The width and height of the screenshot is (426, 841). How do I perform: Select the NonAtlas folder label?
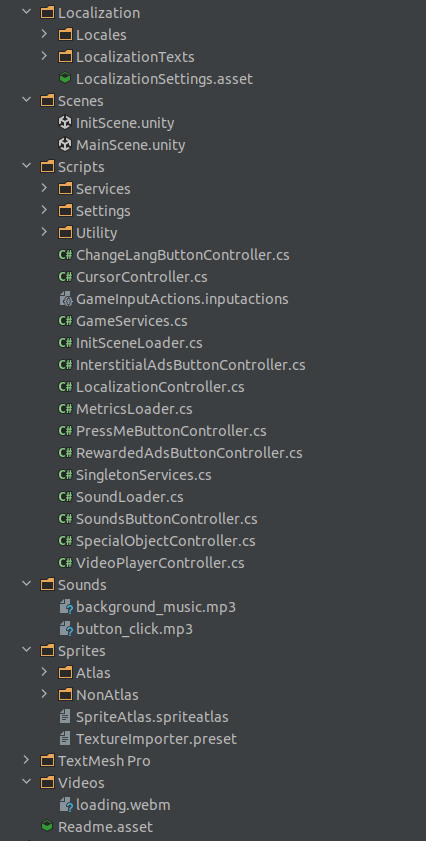click(x=107, y=695)
